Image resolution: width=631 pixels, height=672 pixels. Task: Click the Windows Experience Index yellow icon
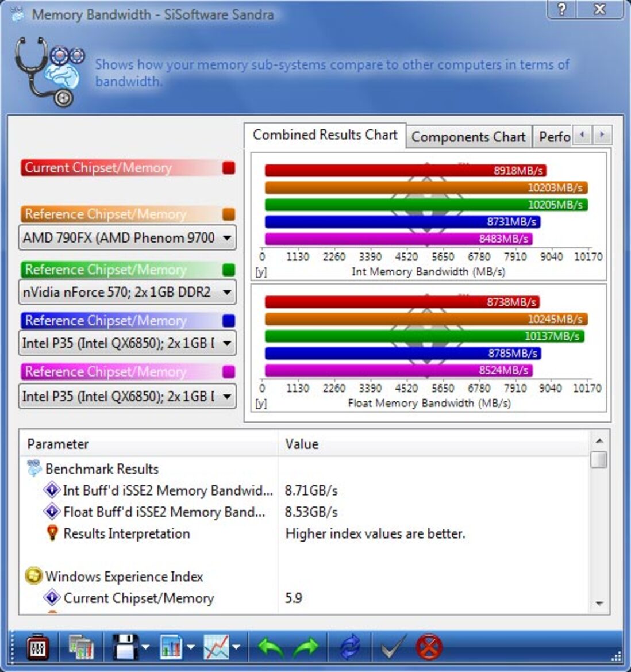coord(33,576)
